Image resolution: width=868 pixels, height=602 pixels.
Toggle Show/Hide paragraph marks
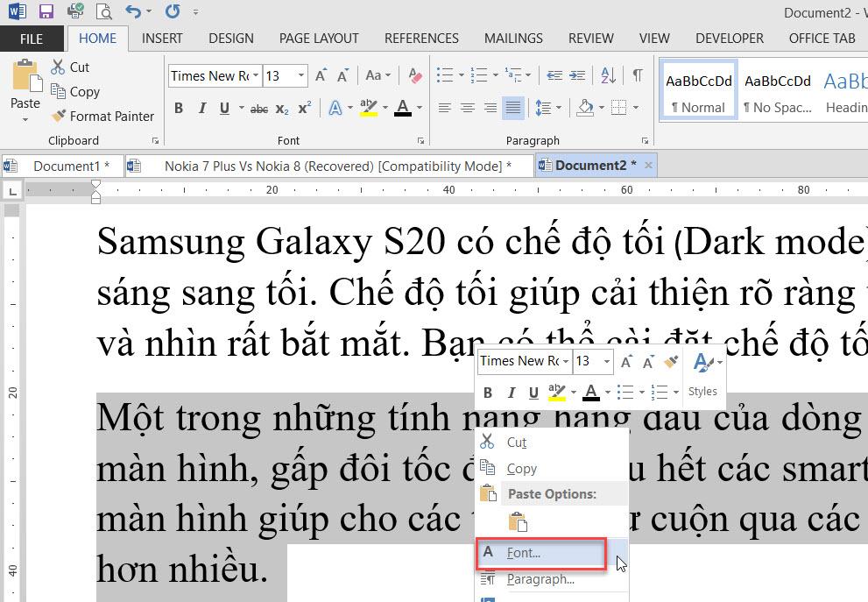point(637,76)
